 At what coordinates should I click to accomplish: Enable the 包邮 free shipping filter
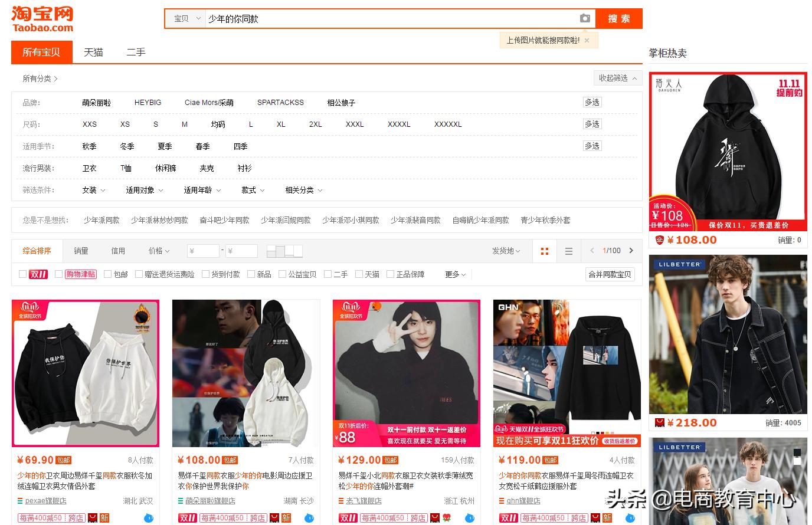click(107, 274)
